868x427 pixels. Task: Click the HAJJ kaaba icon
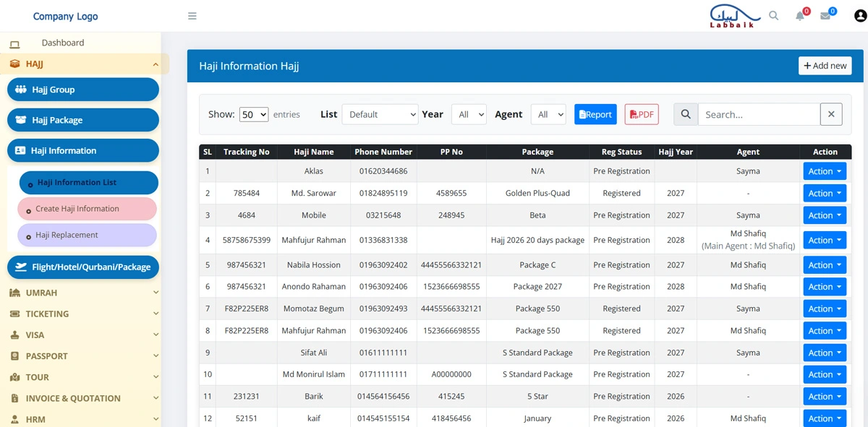coord(14,64)
